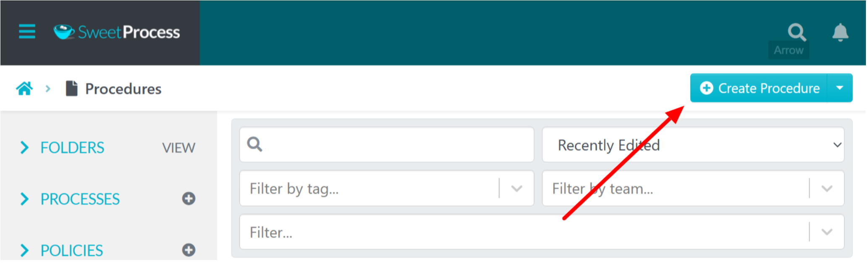Viewport: 868px width, 265px height.
Task: Open the hamburger navigation menu
Action: coord(26,32)
